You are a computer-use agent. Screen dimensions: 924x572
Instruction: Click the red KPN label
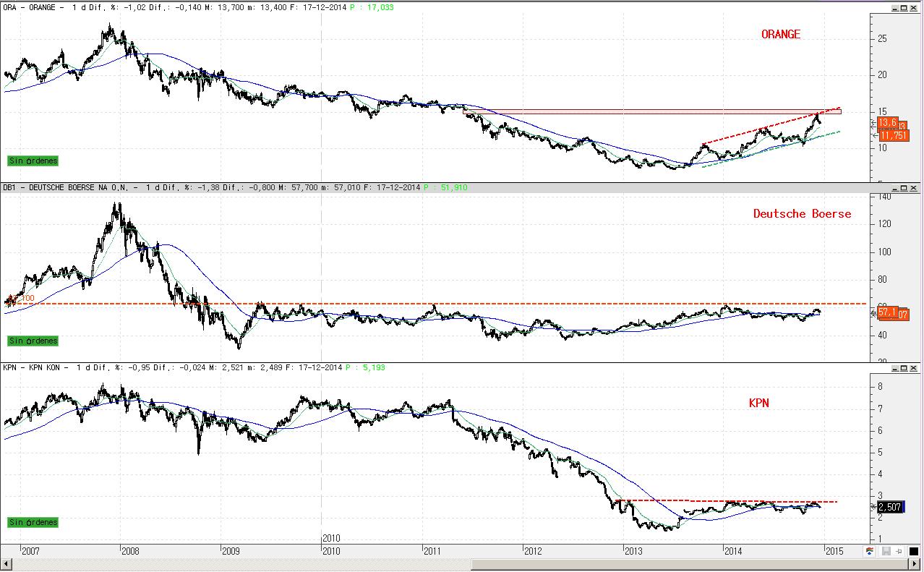758,404
